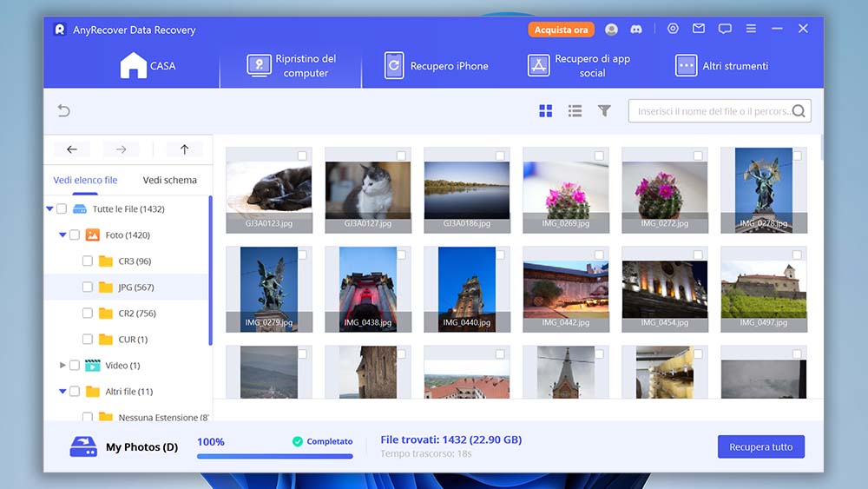Screen dimensions: 868x489
Task: Check the Video (1) checkbox
Action: tap(75, 365)
